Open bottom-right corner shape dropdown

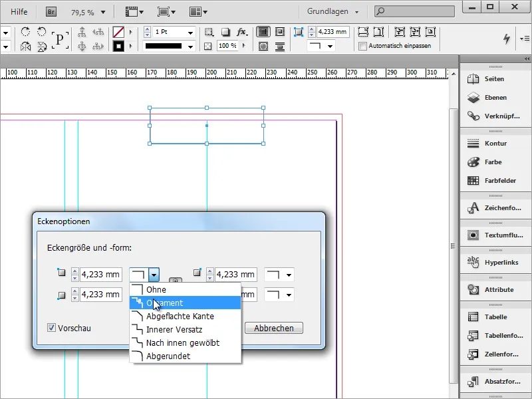289,295
